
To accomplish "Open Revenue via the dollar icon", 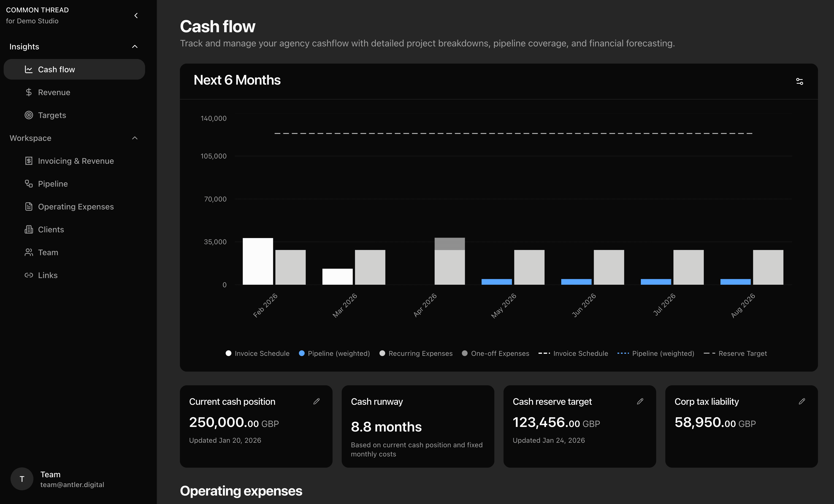I will coord(29,92).
